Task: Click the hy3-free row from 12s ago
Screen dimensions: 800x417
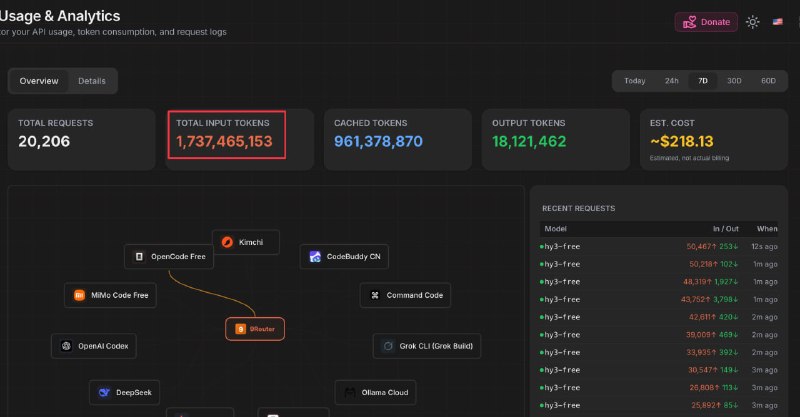Action: point(659,247)
